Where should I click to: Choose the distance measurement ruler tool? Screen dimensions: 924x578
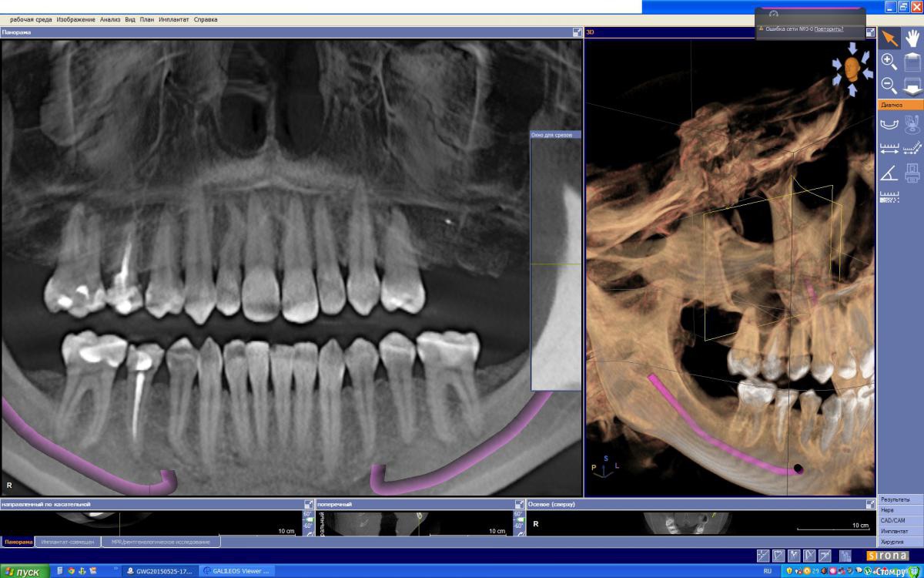pyautogui.click(x=889, y=148)
